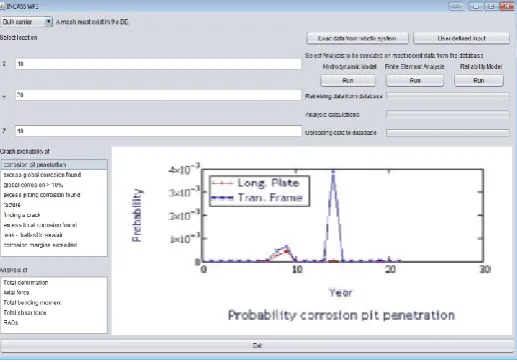
Task: Select excess local corrosion found list item
Action: click(x=54, y=225)
